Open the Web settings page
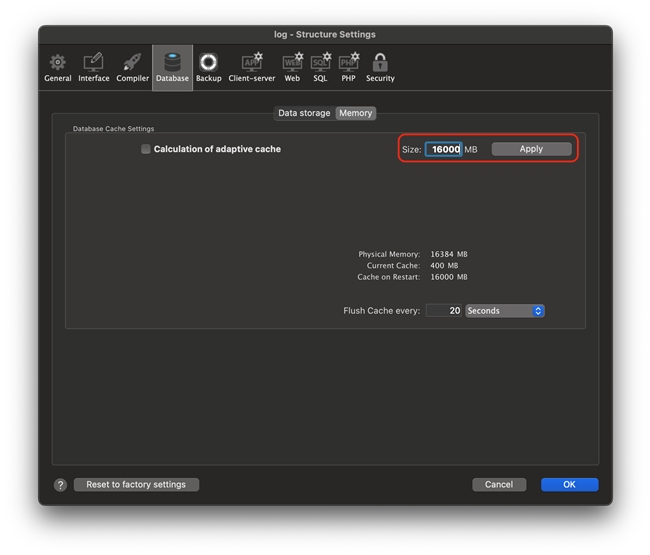The height and width of the screenshot is (555, 650). 292,67
